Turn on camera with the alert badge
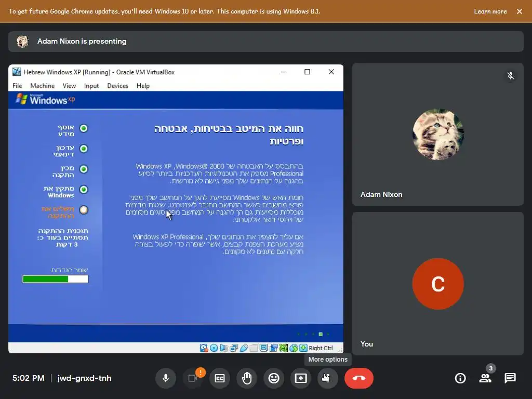The height and width of the screenshot is (399, 532). [193, 378]
